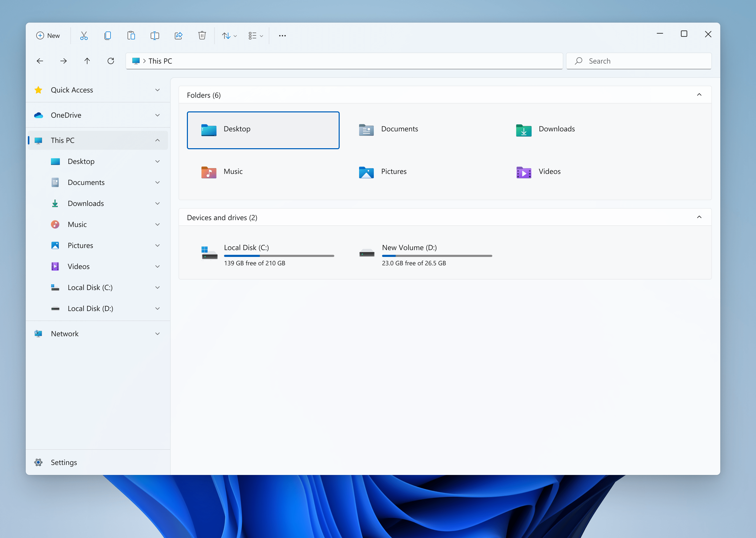
Task: Delete the selected folder
Action: coord(202,35)
